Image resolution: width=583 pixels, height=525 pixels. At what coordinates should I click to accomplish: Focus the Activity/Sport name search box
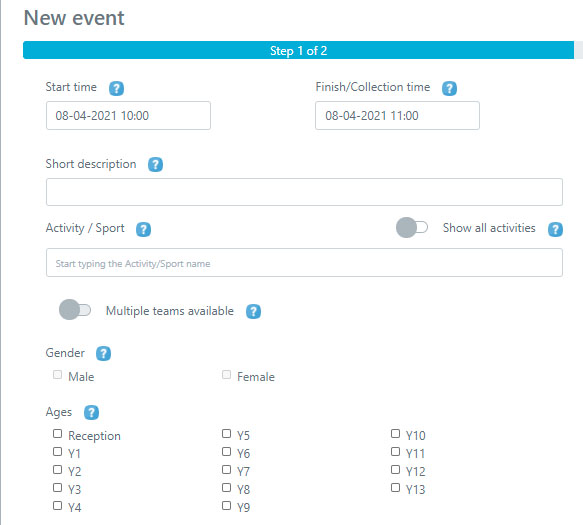[304, 263]
